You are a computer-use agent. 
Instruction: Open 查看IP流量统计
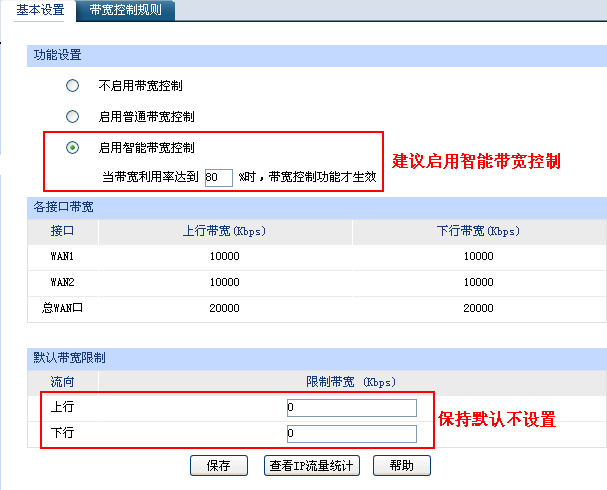(x=310, y=465)
